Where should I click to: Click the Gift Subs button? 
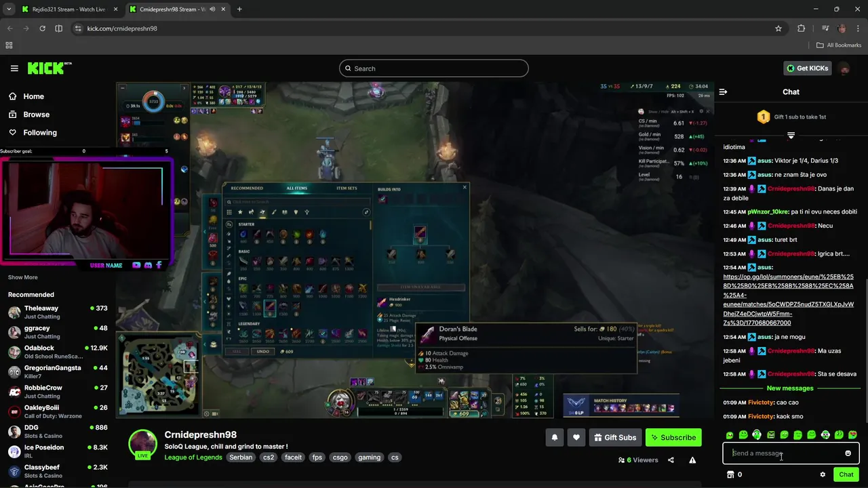tap(615, 438)
